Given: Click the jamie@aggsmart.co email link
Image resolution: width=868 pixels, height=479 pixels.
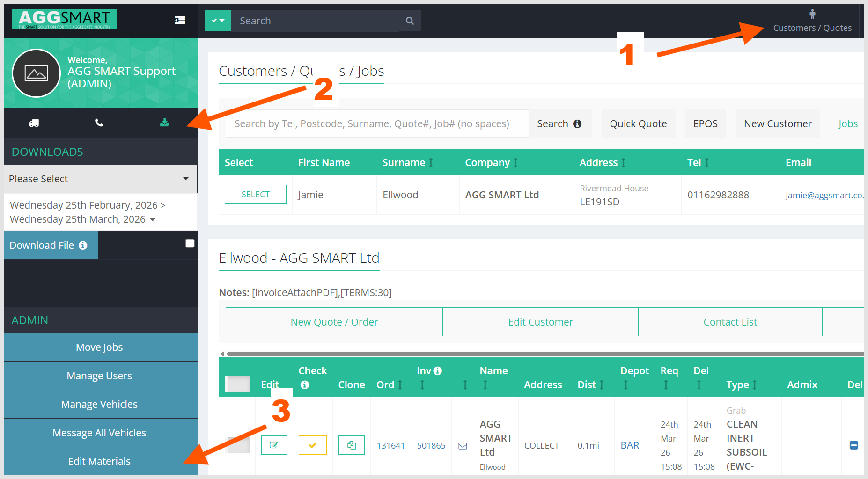Looking at the screenshot, I should coord(824,195).
